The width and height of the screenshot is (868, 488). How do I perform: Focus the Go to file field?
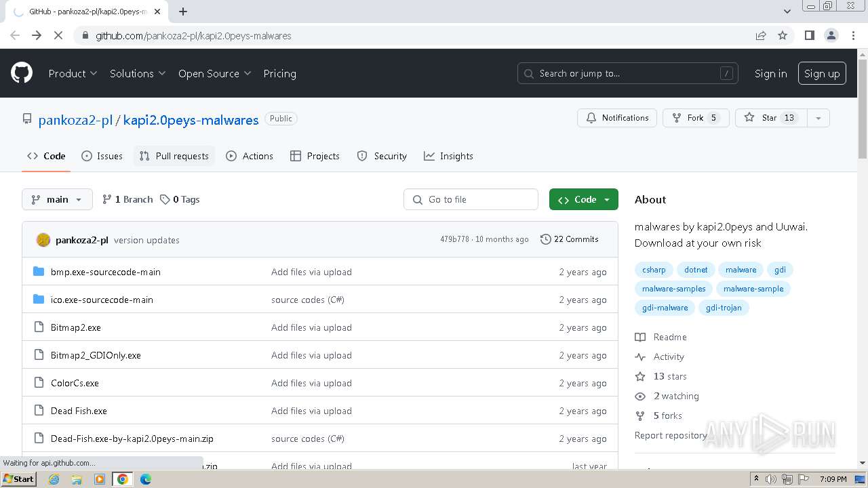point(471,199)
